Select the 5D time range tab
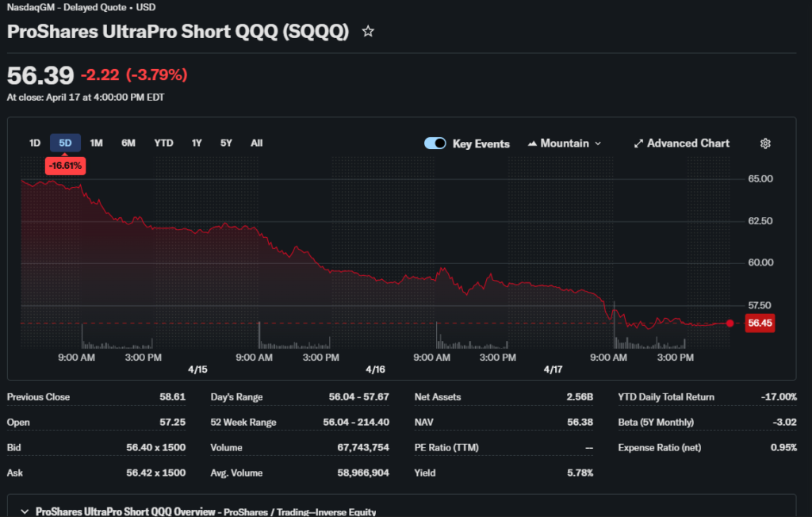The height and width of the screenshot is (517, 812). coord(65,144)
